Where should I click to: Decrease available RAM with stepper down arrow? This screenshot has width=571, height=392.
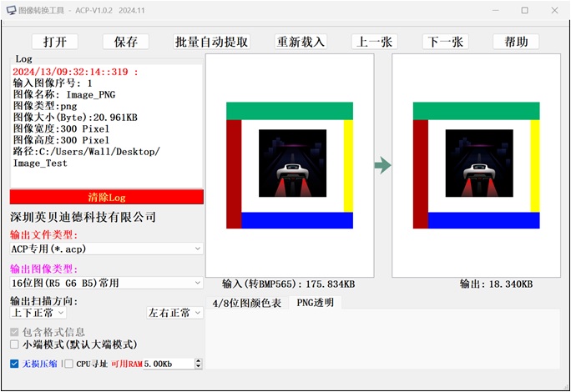click(x=199, y=366)
